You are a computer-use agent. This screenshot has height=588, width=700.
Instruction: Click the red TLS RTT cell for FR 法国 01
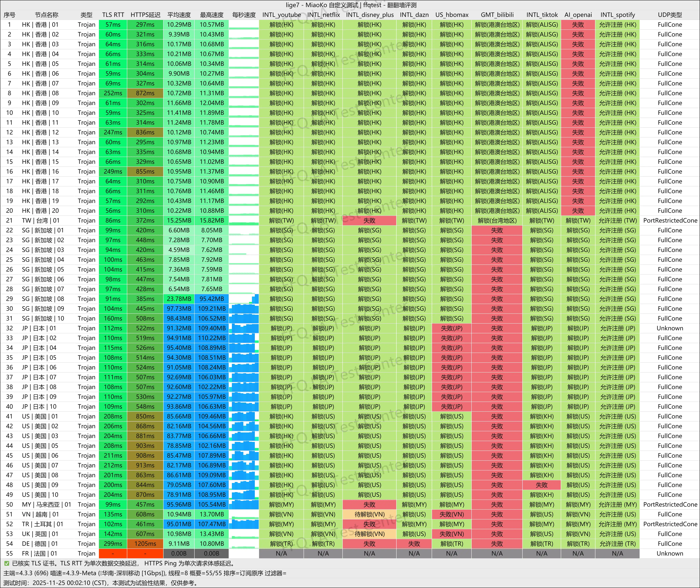pyautogui.click(x=113, y=554)
